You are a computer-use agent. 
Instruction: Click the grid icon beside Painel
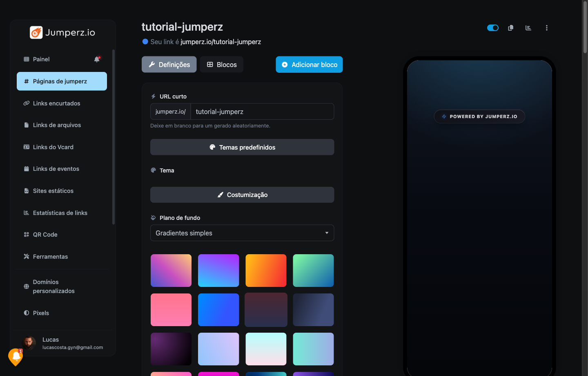click(27, 59)
